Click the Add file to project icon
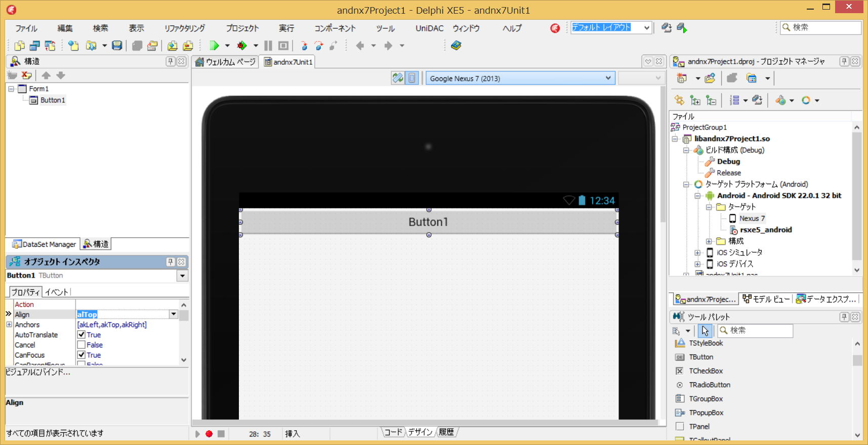The image size is (868, 445). [x=173, y=46]
